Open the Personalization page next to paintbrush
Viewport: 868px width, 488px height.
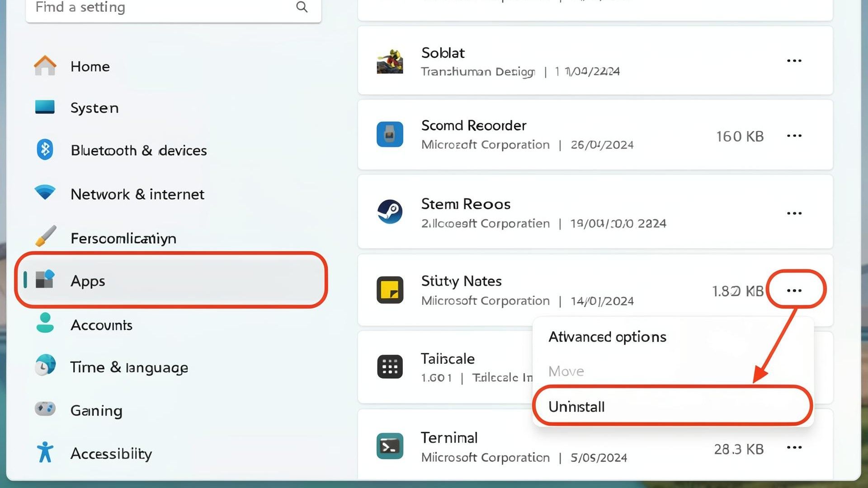(123, 238)
